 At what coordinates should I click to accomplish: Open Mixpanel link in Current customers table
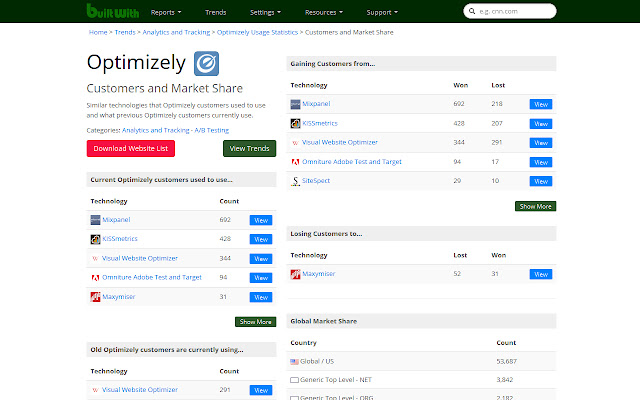point(116,220)
